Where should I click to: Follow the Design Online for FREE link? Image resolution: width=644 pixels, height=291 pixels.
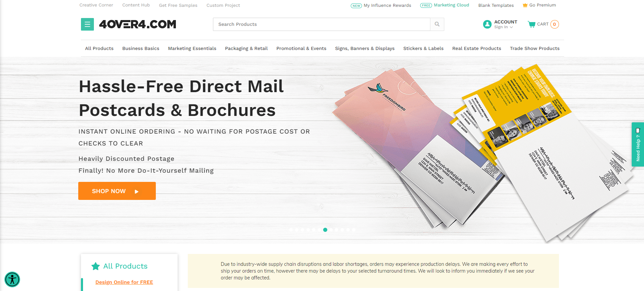click(x=124, y=282)
